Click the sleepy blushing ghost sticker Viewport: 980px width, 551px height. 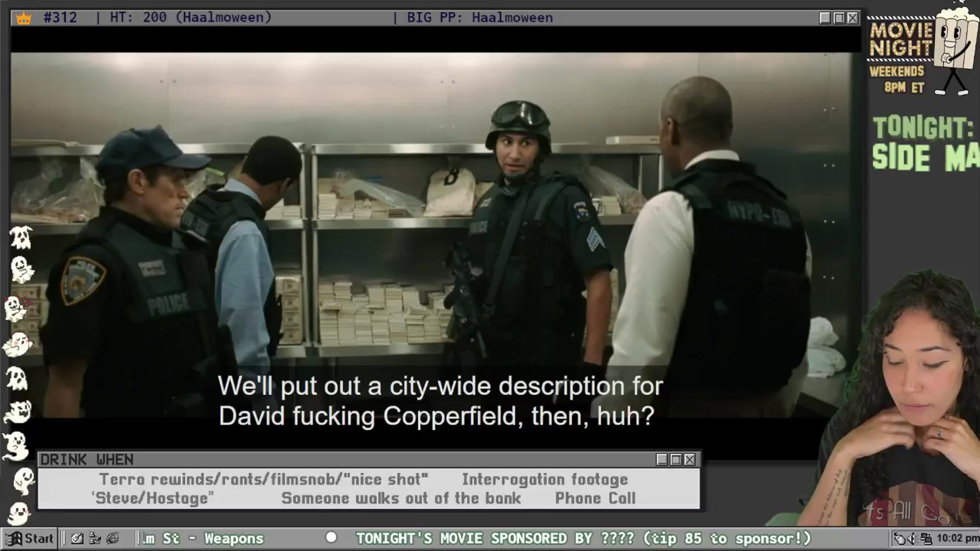17,344
